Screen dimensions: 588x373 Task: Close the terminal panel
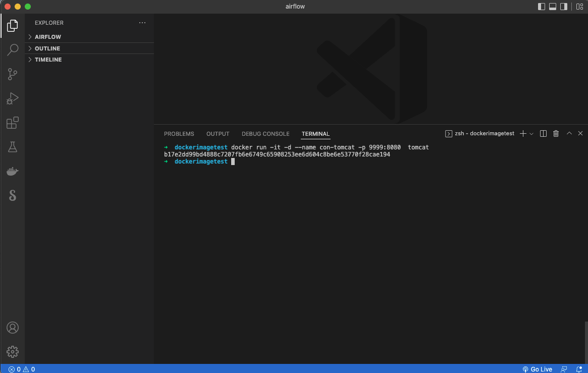(580, 133)
